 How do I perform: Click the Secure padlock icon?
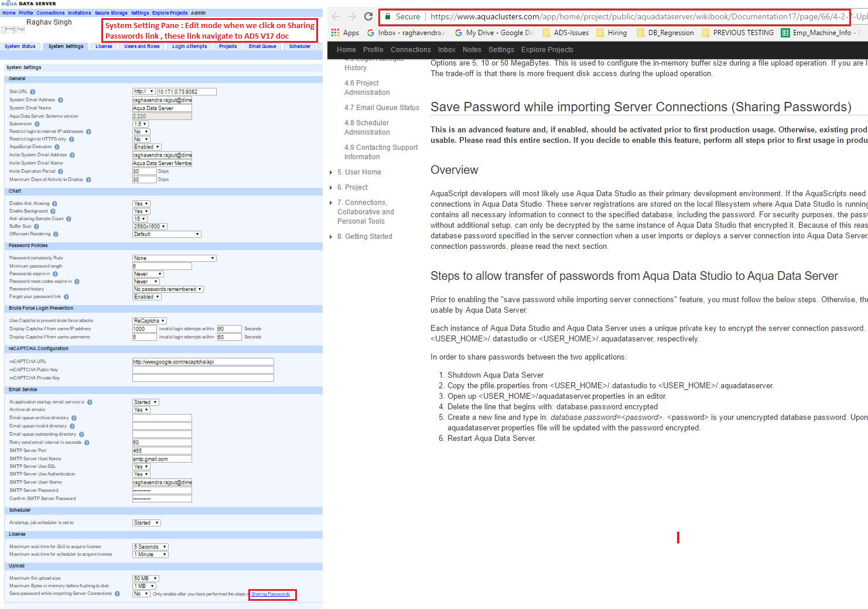pyautogui.click(x=388, y=16)
